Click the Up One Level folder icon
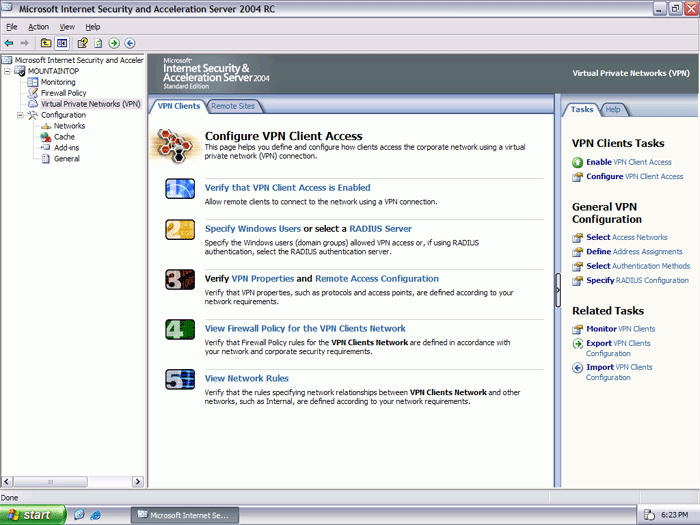 pyautogui.click(x=46, y=43)
